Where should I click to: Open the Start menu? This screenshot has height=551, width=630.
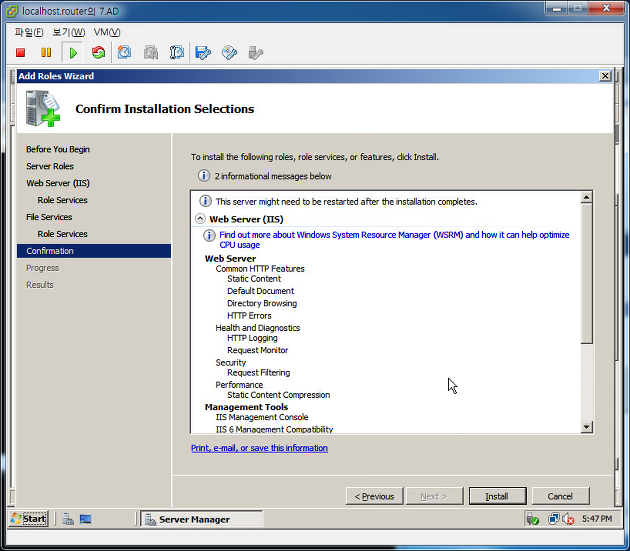pyautogui.click(x=29, y=519)
